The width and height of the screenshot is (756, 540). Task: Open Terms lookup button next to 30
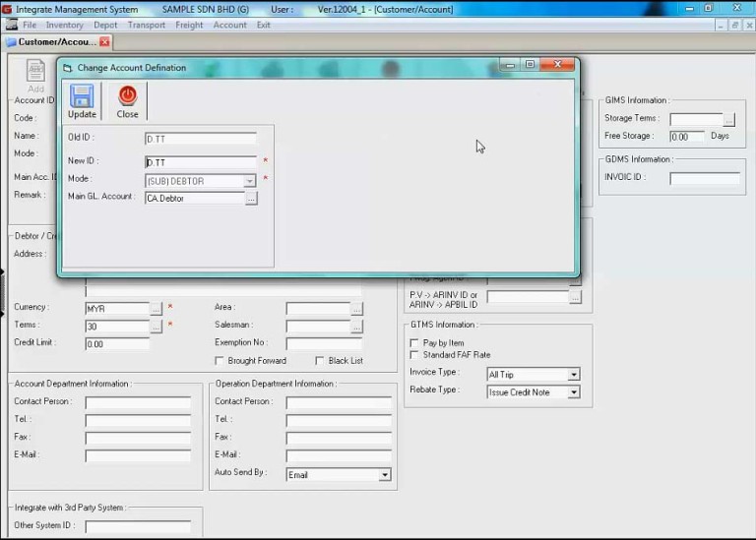pyautogui.click(x=156, y=327)
